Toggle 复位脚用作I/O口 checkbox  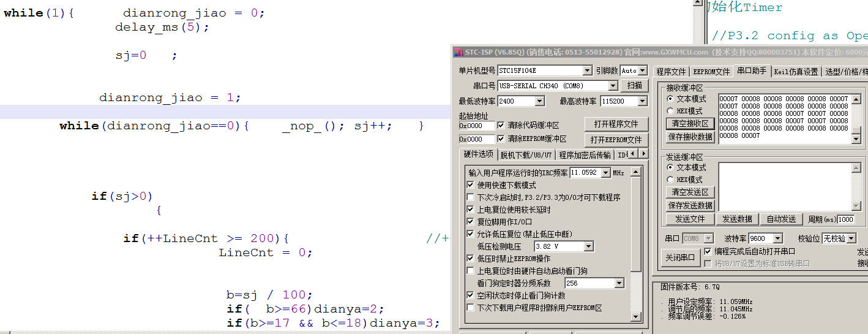pyautogui.click(x=471, y=222)
